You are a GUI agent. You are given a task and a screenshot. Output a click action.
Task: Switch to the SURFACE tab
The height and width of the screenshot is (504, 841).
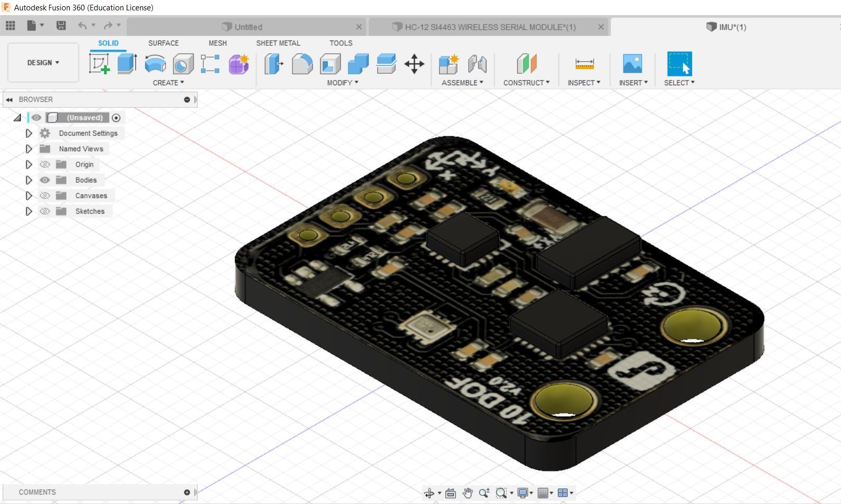[163, 43]
